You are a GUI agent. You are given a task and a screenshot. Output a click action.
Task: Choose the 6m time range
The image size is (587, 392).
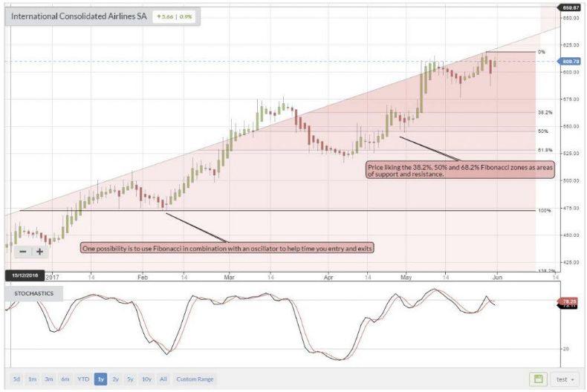click(65, 379)
